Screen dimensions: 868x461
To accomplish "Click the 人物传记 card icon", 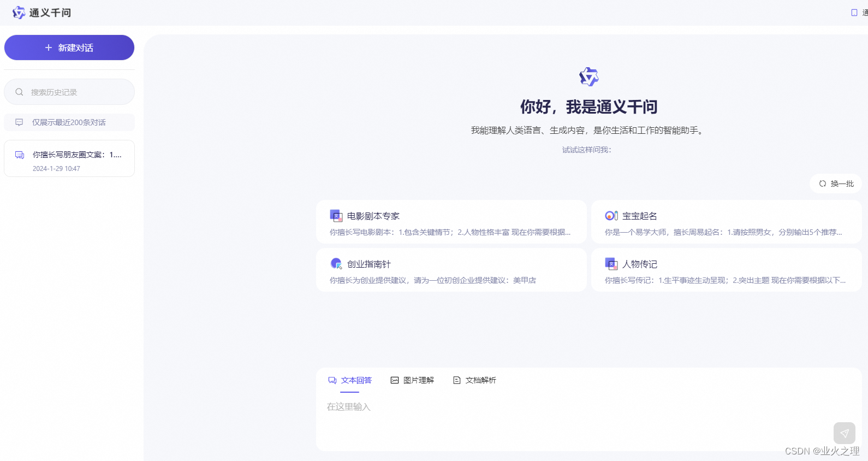I will tap(611, 264).
